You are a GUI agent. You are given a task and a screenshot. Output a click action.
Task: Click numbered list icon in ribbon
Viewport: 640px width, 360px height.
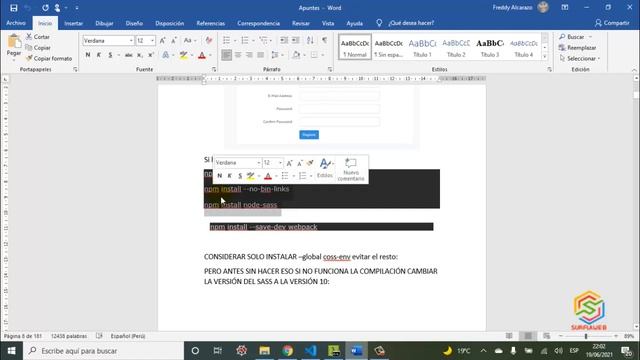(x=245, y=40)
